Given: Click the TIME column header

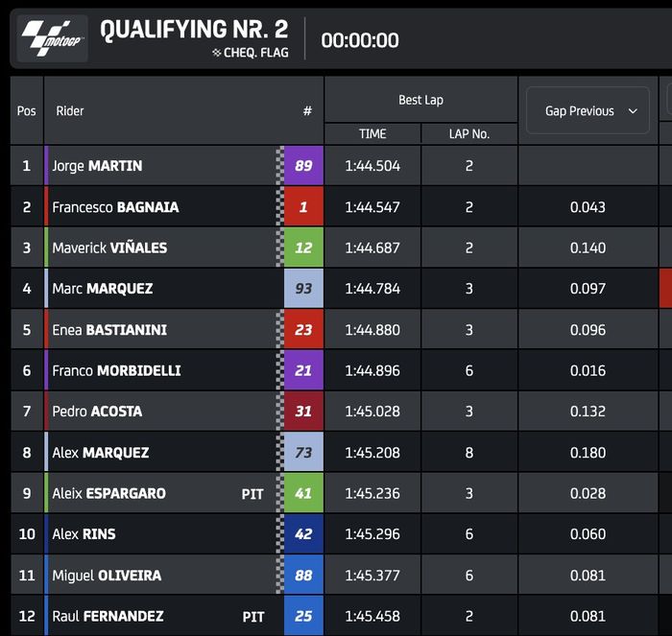Looking at the screenshot, I should [x=372, y=134].
